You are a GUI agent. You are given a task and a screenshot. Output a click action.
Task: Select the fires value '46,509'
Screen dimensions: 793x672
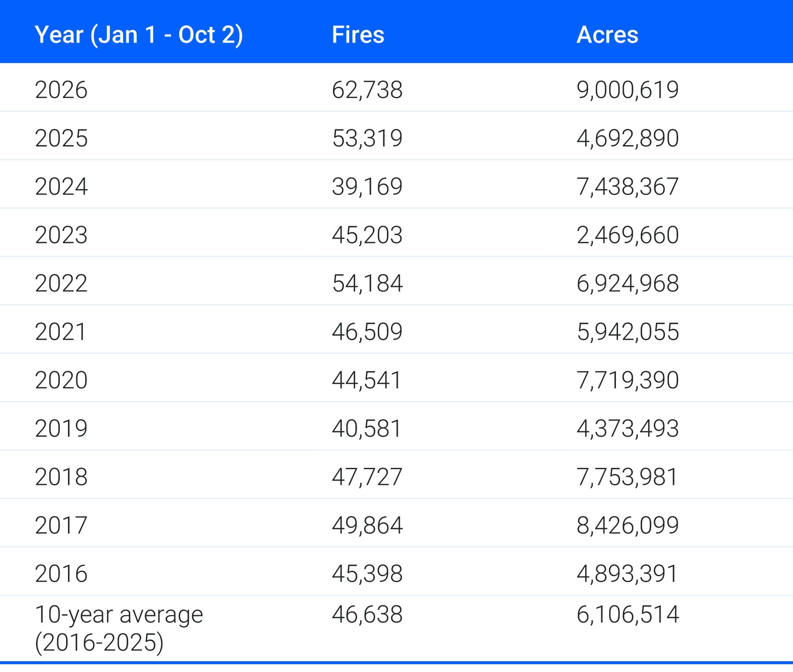click(x=367, y=332)
